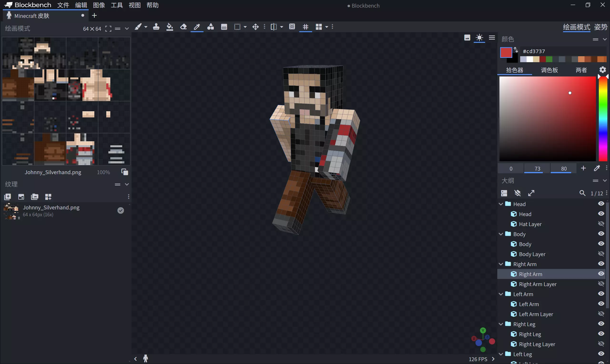Click the main red color swatch

pyautogui.click(x=506, y=52)
